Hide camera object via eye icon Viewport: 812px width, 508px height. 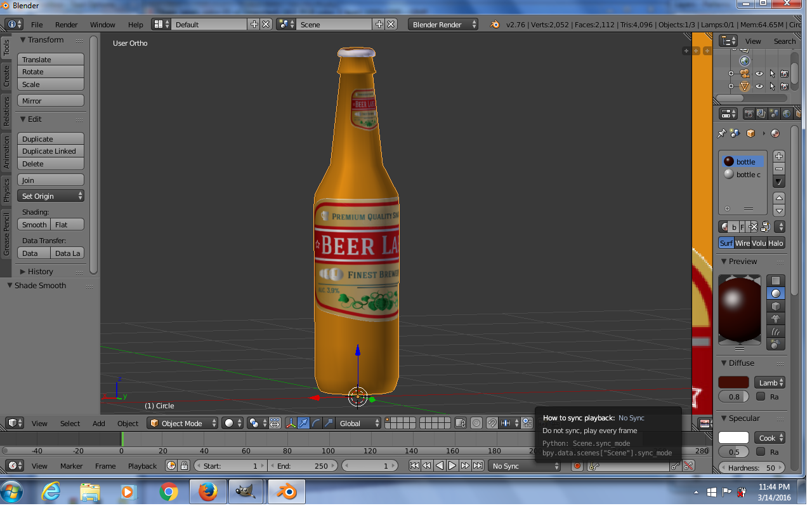759,74
